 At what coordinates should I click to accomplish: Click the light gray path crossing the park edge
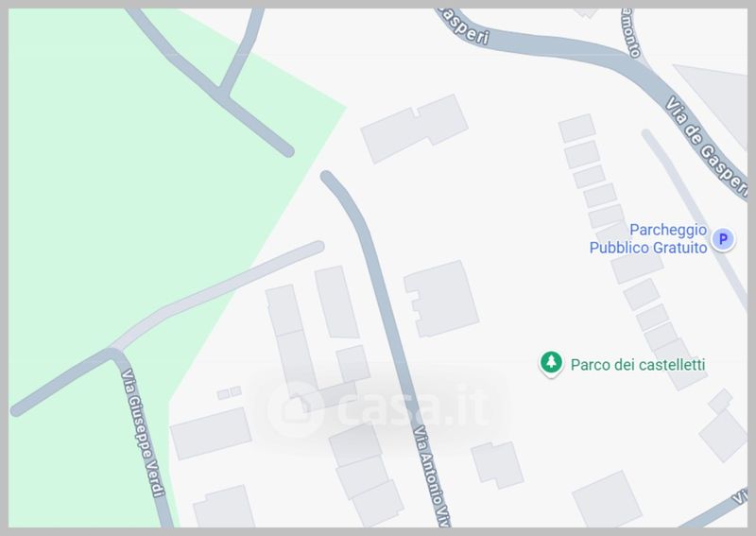click(217, 295)
